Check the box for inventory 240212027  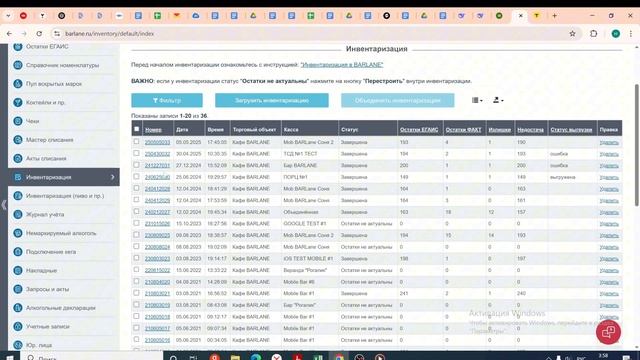[x=136, y=211]
